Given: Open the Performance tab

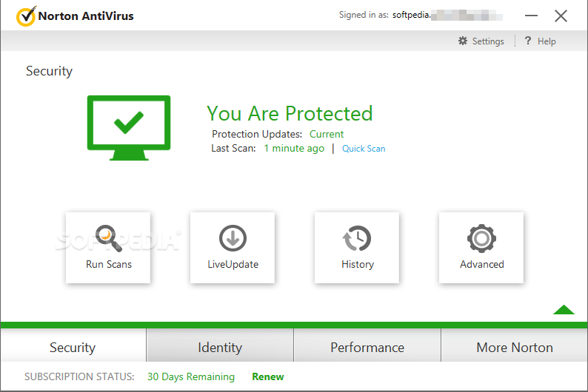Looking at the screenshot, I should tap(367, 345).
